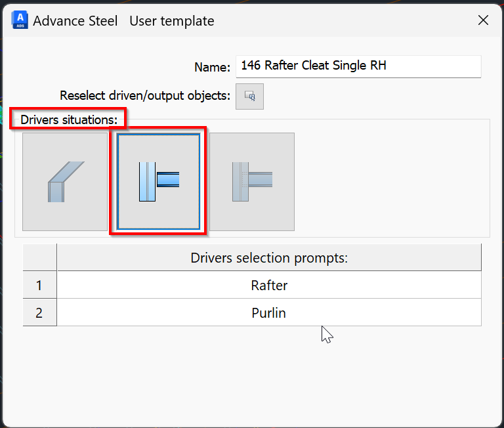504x428 pixels.
Task: Click row header number 2
Action: click(x=39, y=312)
